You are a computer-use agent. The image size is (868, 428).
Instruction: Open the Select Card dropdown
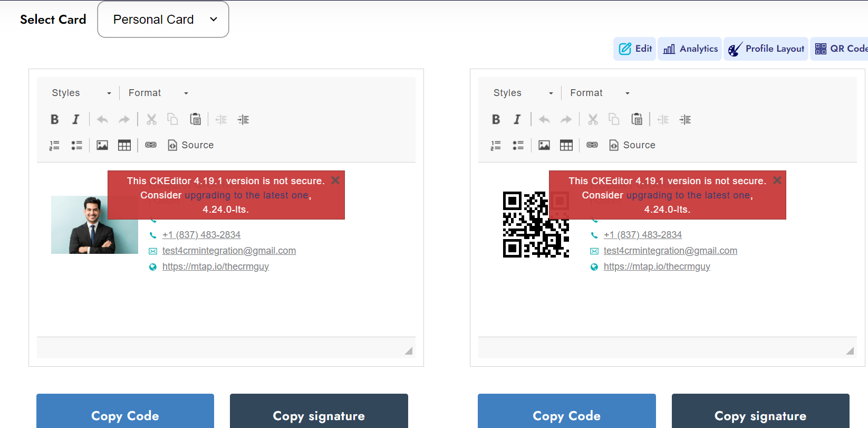163,20
